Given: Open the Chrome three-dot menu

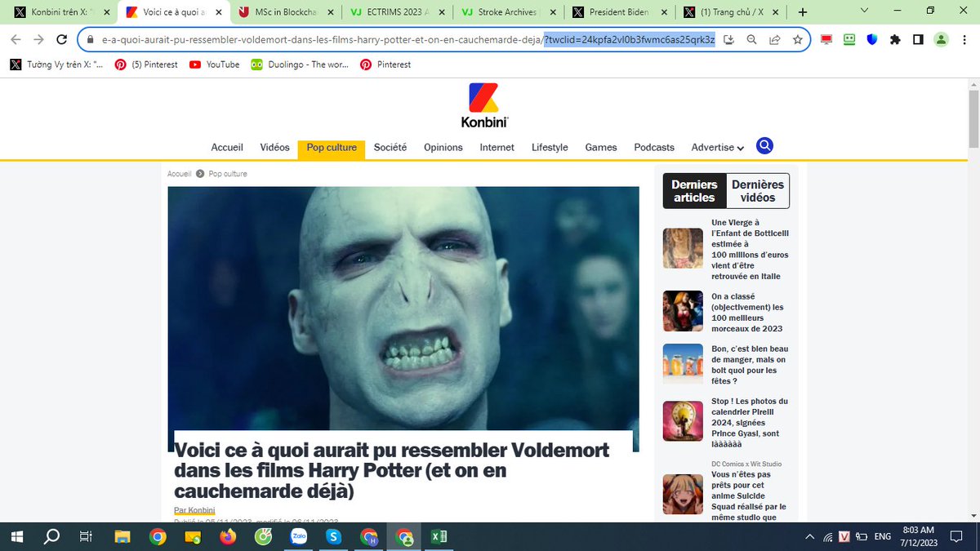Looking at the screenshot, I should 963,39.
